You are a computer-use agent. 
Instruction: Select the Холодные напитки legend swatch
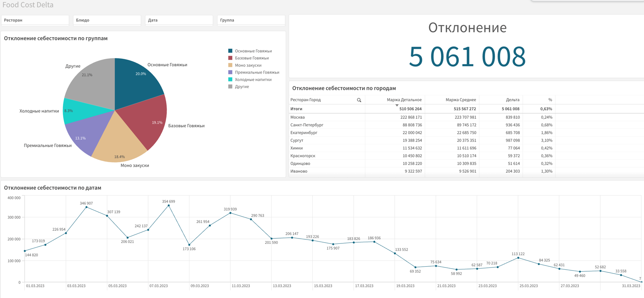230,79
